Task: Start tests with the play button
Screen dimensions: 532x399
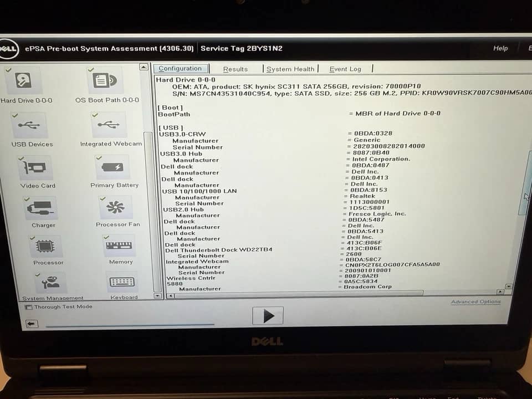Action: (x=268, y=316)
